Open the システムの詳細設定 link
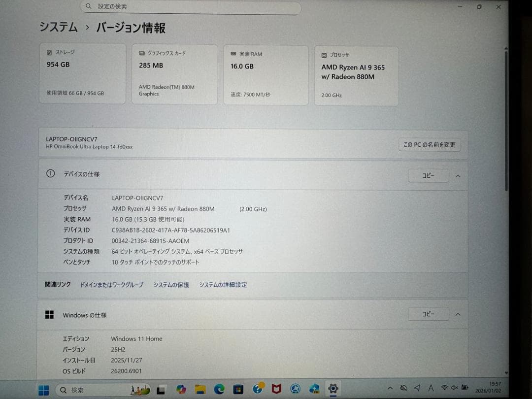Image resolution: width=532 pixels, height=399 pixels. tap(223, 285)
